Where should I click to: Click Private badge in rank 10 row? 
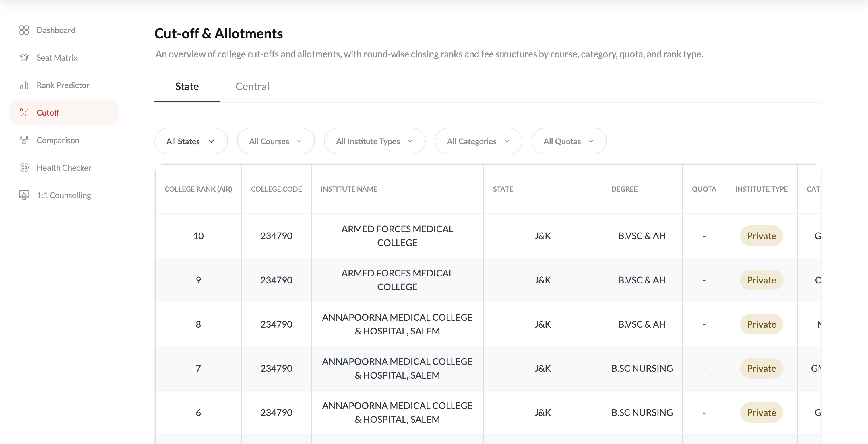click(761, 236)
